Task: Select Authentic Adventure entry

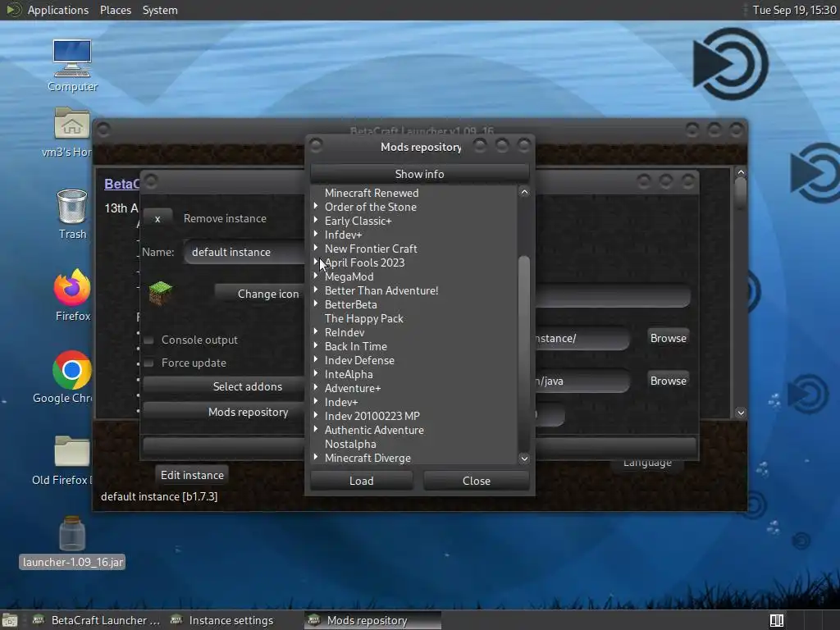Action: pos(374,430)
